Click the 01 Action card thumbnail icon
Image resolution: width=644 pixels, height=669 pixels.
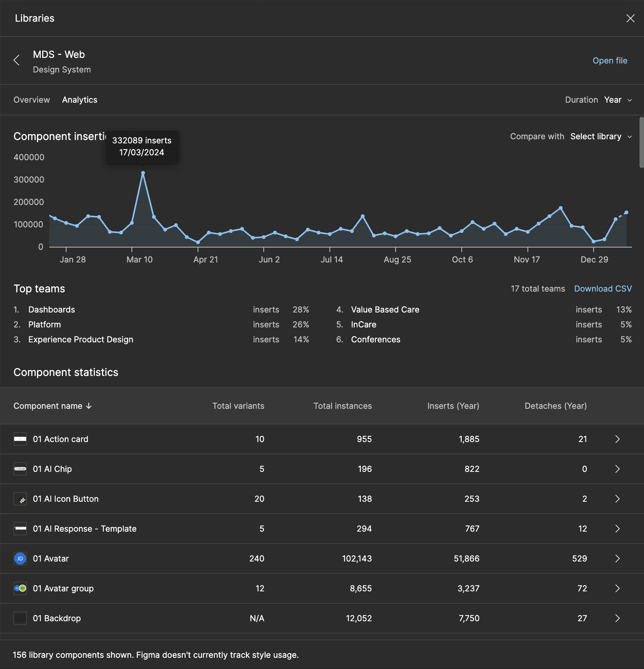20,439
